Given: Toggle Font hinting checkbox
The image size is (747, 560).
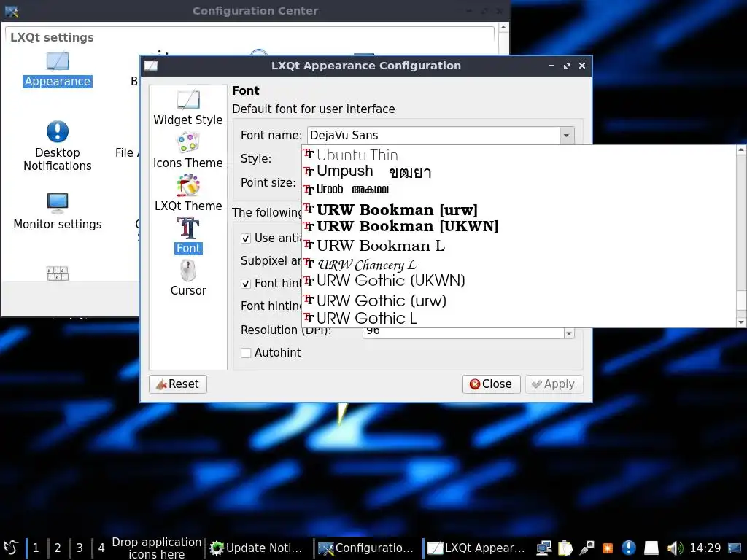Looking at the screenshot, I should [246, 284].
